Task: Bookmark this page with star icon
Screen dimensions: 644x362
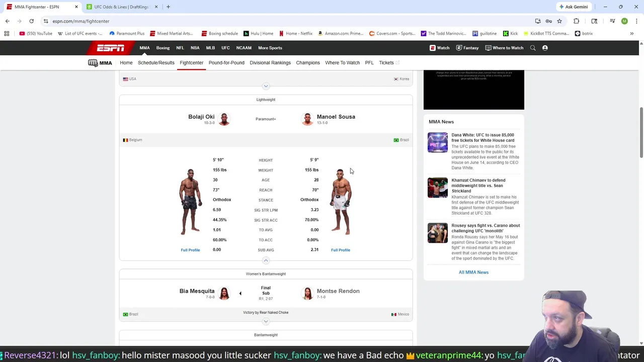Action: [x=559, y=21]
